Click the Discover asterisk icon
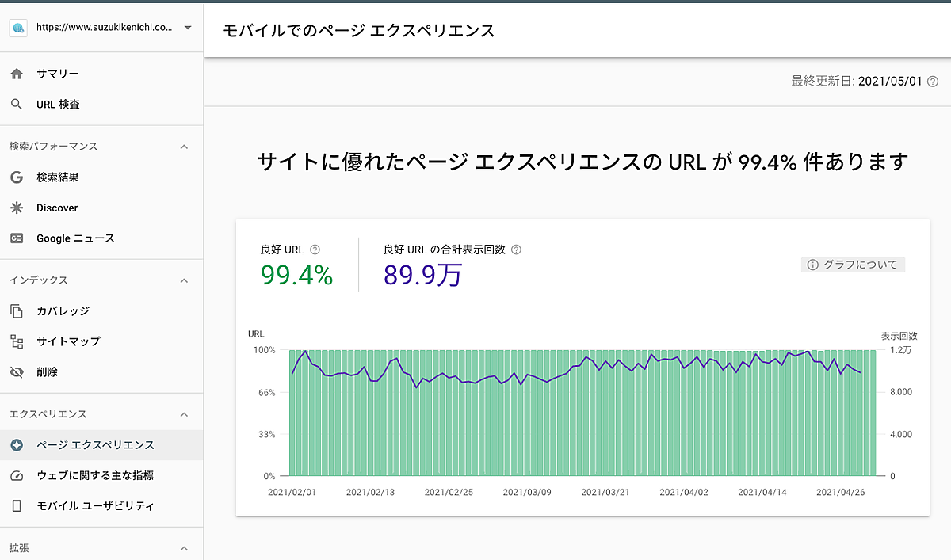This screenshot has width=951, height=560. 17,208
